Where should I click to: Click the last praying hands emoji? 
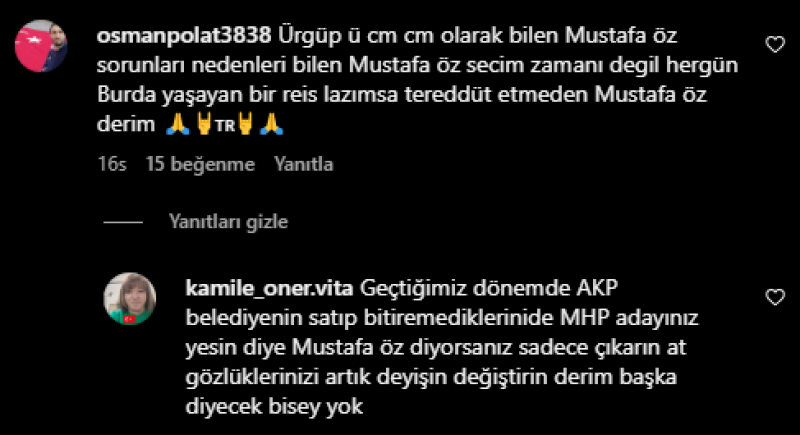(x=271, y=124)
